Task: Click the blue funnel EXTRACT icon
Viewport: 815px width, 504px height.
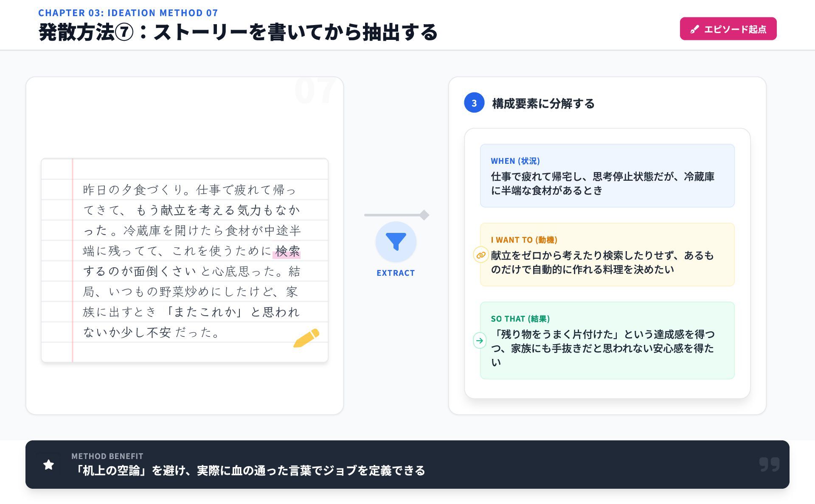Action: pos(396,242)
